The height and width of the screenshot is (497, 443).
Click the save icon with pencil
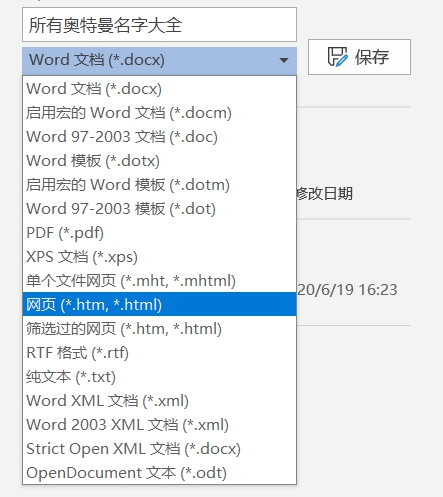point(337,57)
